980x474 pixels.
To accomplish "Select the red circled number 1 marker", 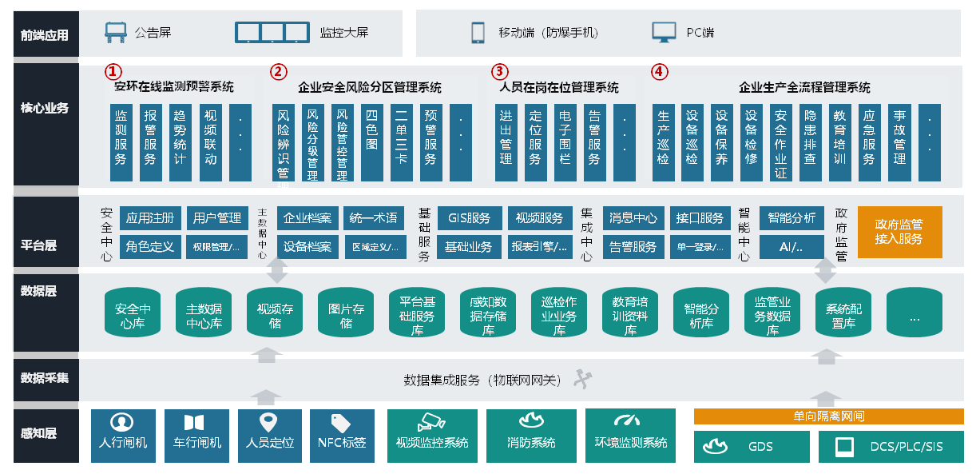I will (x=113, y=72).
